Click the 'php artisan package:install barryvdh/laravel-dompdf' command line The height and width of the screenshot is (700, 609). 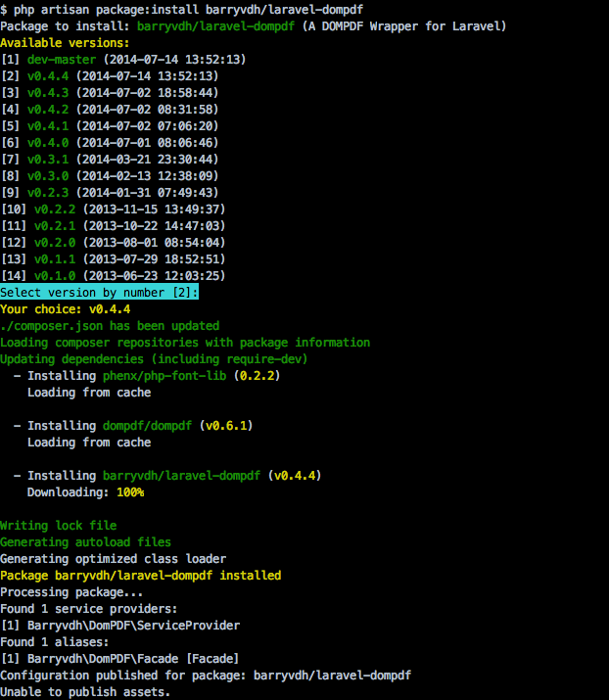(x=182, y=10)
